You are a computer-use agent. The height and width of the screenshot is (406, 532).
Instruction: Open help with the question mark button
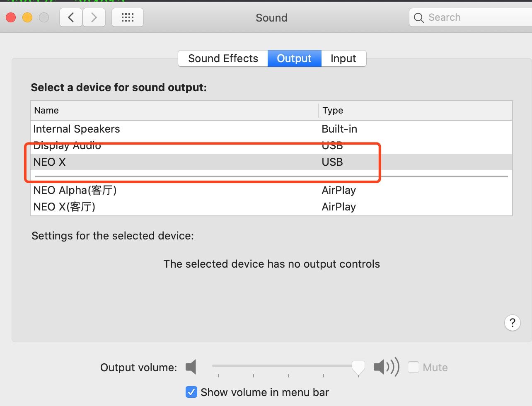pos(513,323)
